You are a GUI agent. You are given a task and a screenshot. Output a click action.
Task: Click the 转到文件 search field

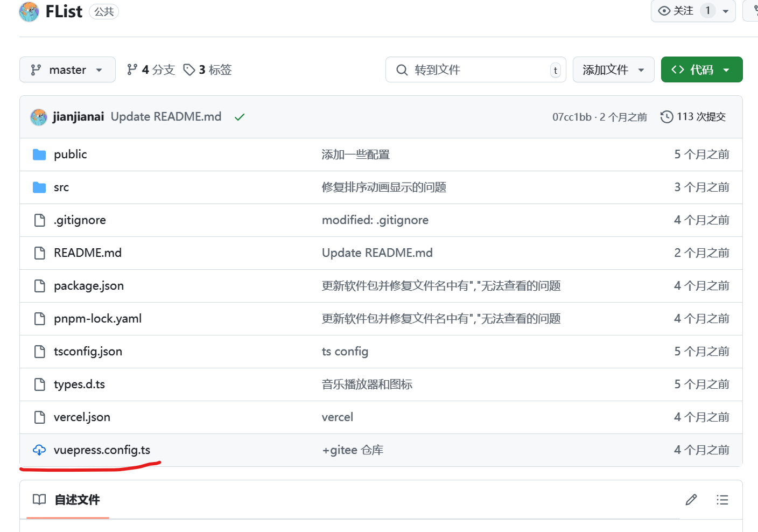475,70
